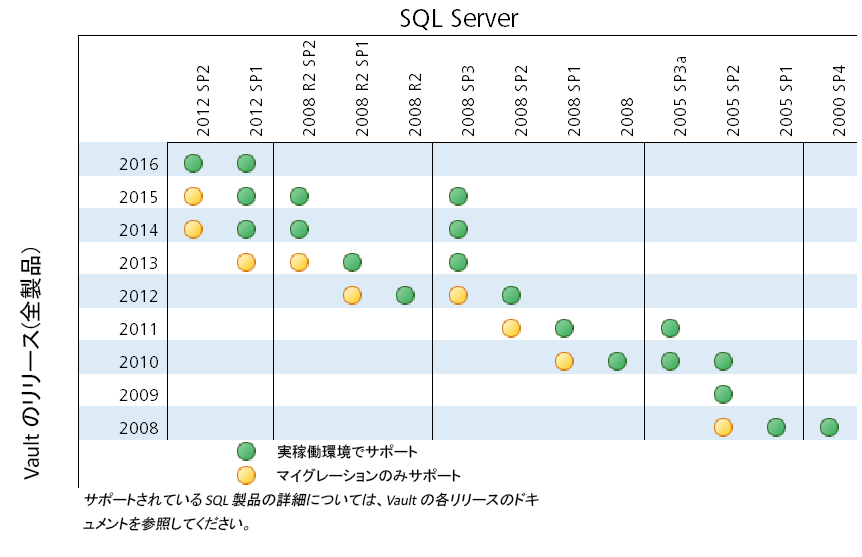The width and height of the screenshot is (862, 557).
Task: Click green dot for Vault 2012, 2008 R2
Action: (x=405, y=295)
